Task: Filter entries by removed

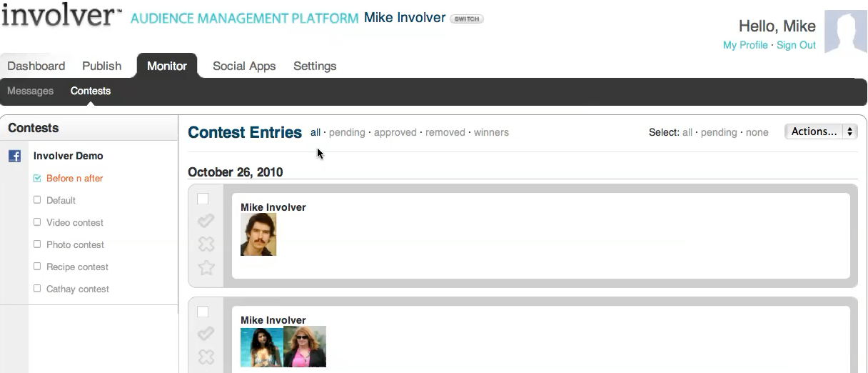Action: (x=445, y=132)
